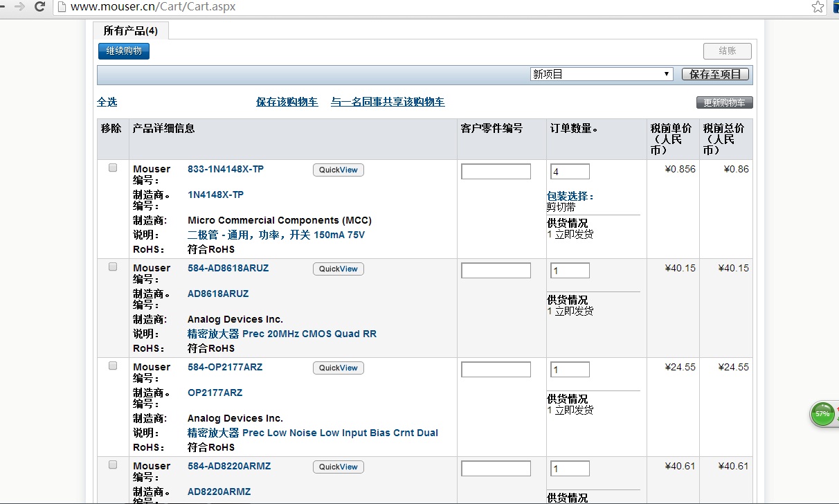Click the quantity field for 584-OP2177ARZ
Screen dimensions: 839x504
(570, 369)
